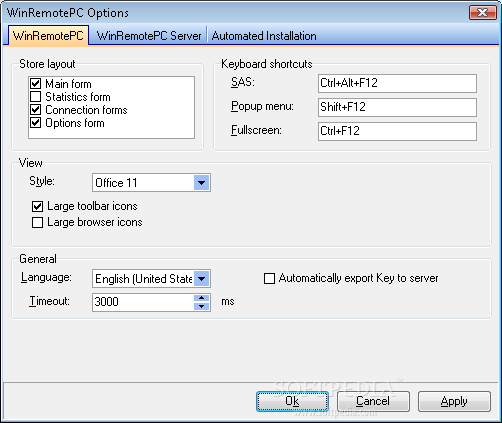This screenshot has width=502, height=423.
Task: Decrease Timeout with the down arrow
Action: pyautogui.click(x=201, y=307)
